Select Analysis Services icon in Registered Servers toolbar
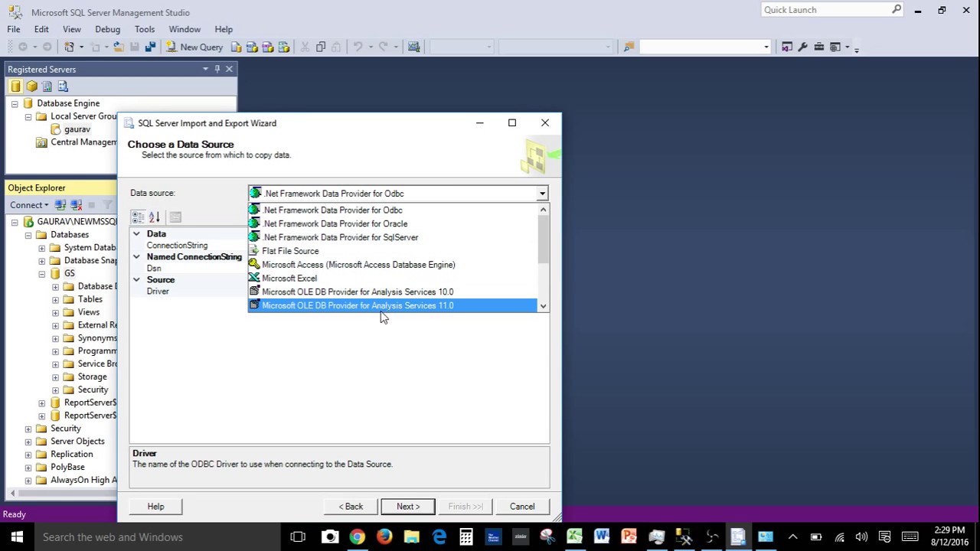This screenshot has height=551, width=980. coord(31,86)
